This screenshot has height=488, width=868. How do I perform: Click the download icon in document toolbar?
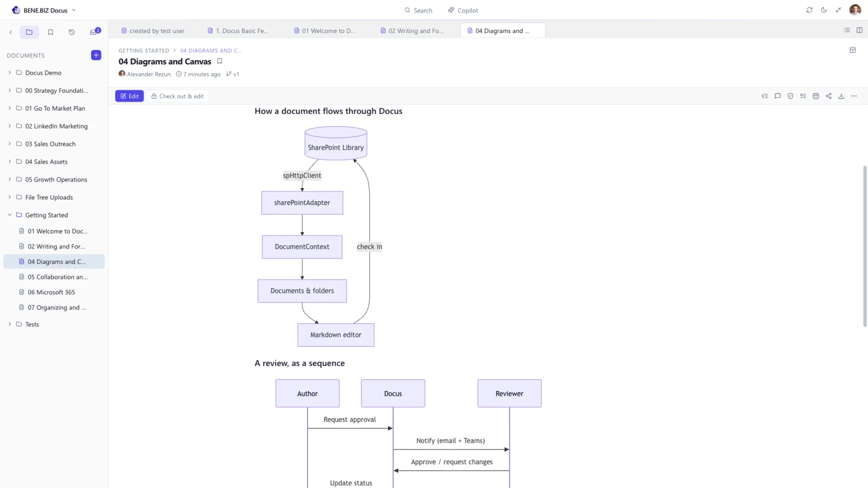pos(841,96)
